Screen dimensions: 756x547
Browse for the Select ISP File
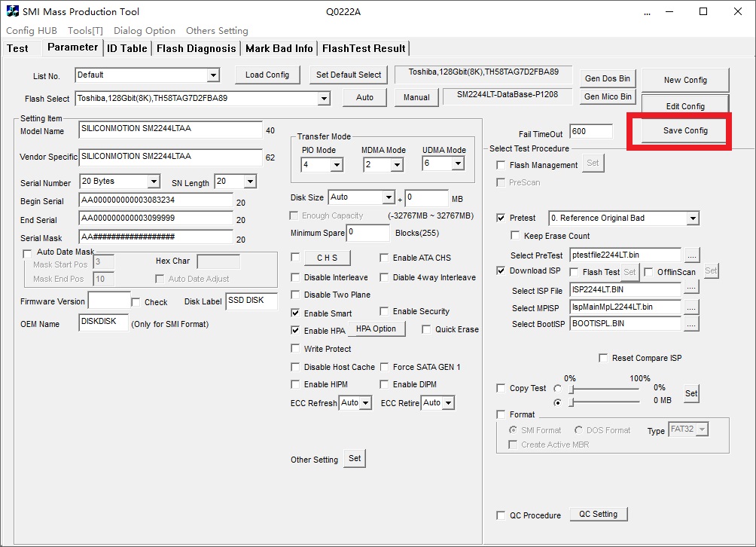[691, 290]
